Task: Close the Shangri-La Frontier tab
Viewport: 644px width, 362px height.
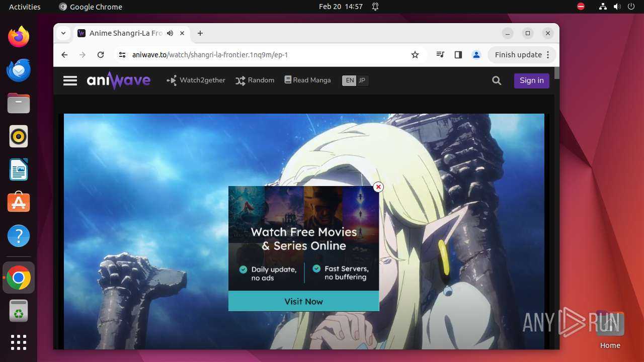Action: 182,33
